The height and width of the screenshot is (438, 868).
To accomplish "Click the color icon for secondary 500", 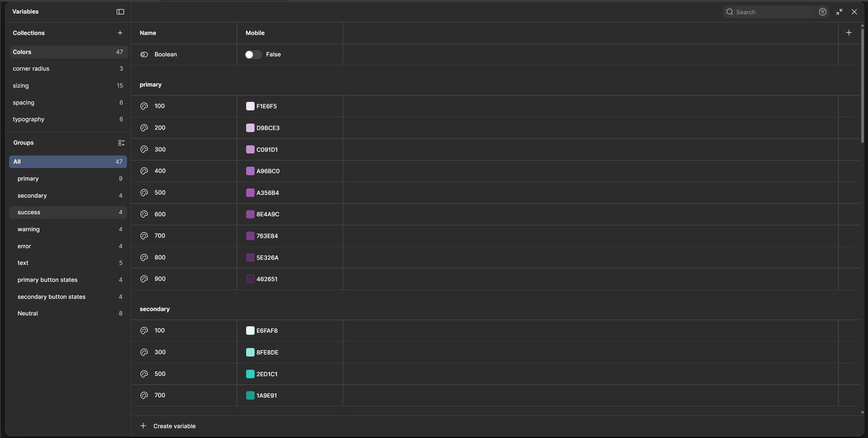I will [144, 374].
